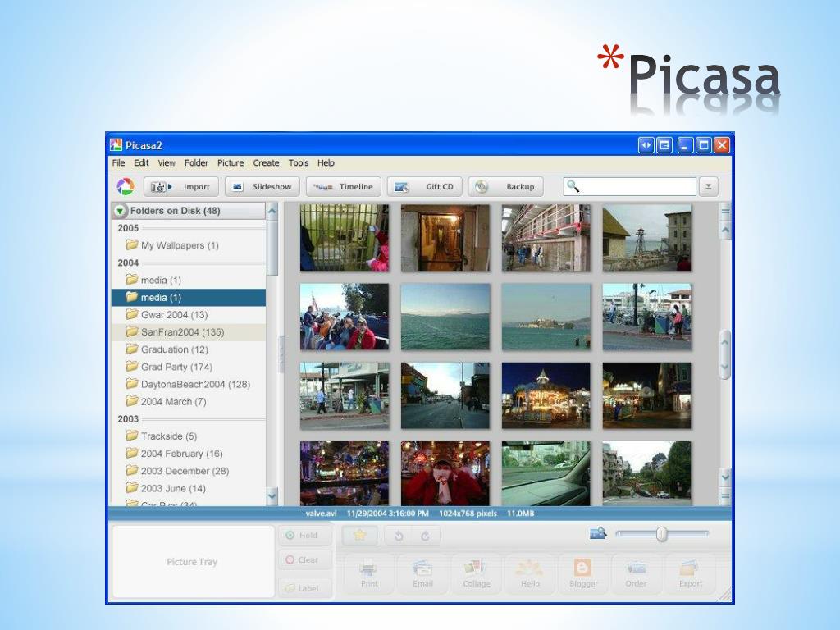The image size is (840, 630).
Task: Create a Gift CD
Action: (x=424, y=186)
